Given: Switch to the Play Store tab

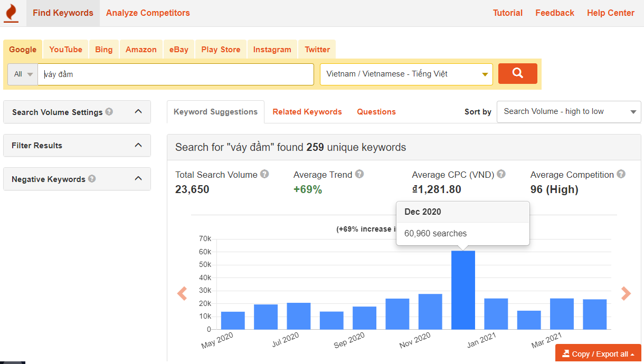Looking at the screenshot, I should coord(221,50).
